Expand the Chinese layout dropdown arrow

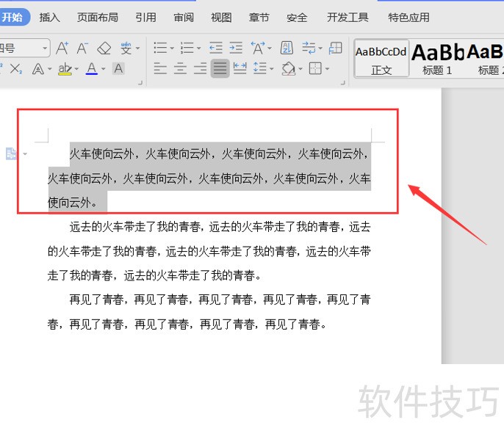270,48
